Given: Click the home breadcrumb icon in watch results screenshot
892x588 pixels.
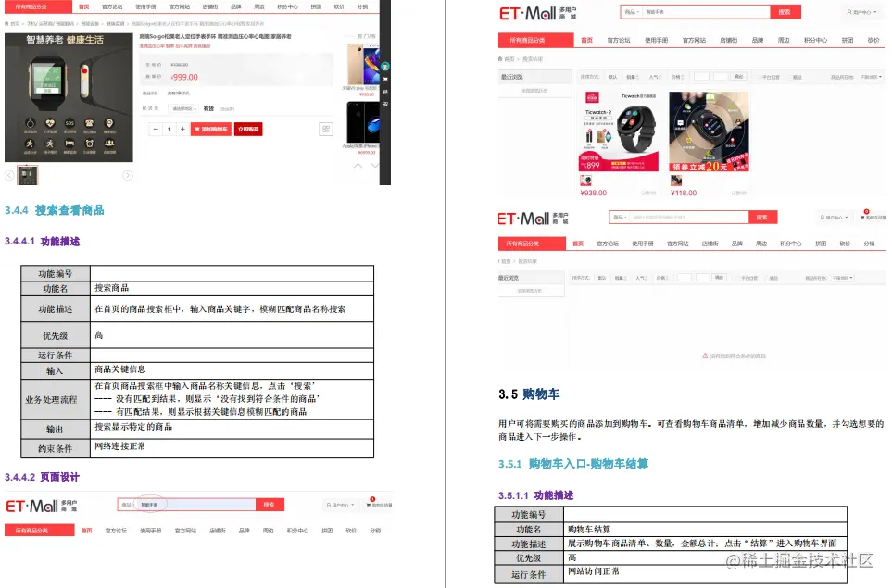Looking at the screenshot, I should 500,59.
